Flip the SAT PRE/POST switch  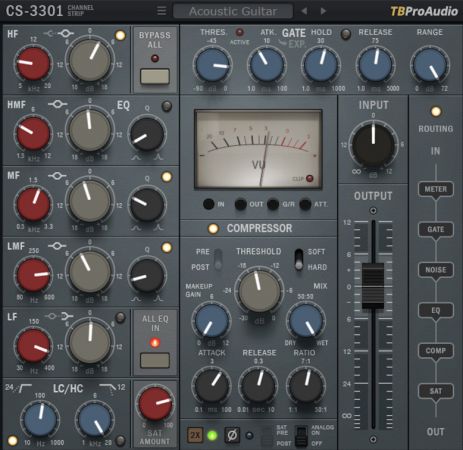pyautogui.click(x=266, y=436)
